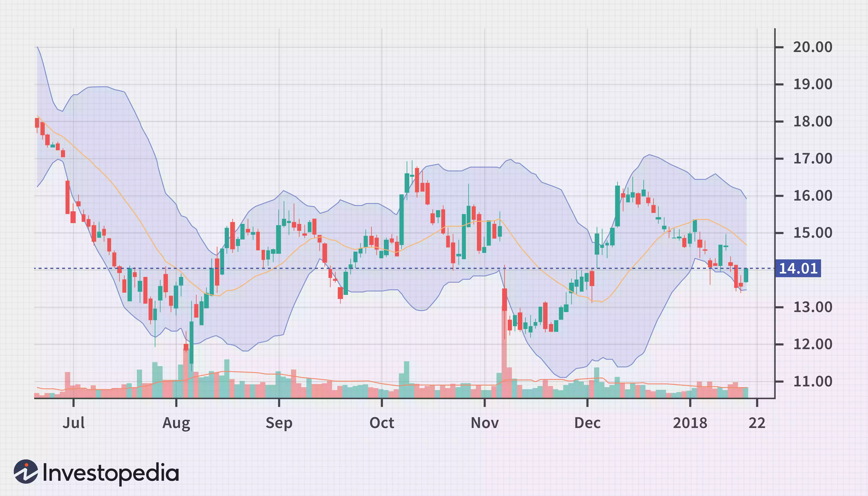Click the Aug date axis label
The width and height of the screenshot is (868, 496).
(176, 423)
